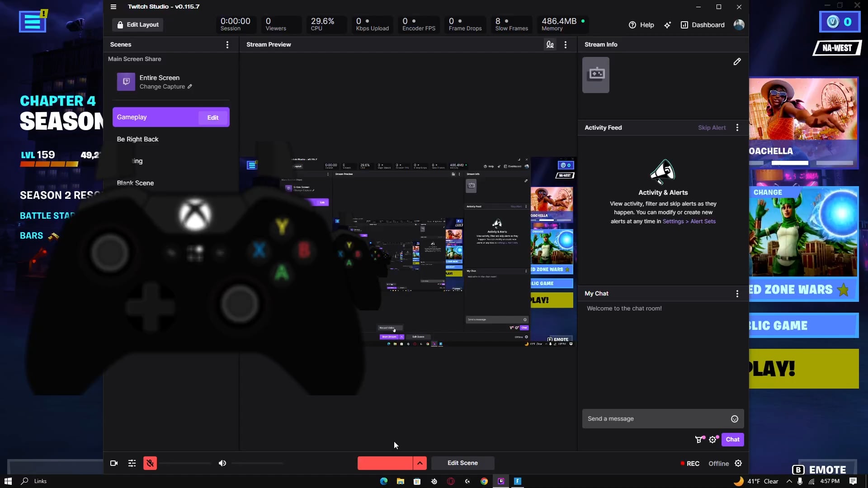Open the Scenes panel options menu
The image size is (868, 488).
[227, 45]
